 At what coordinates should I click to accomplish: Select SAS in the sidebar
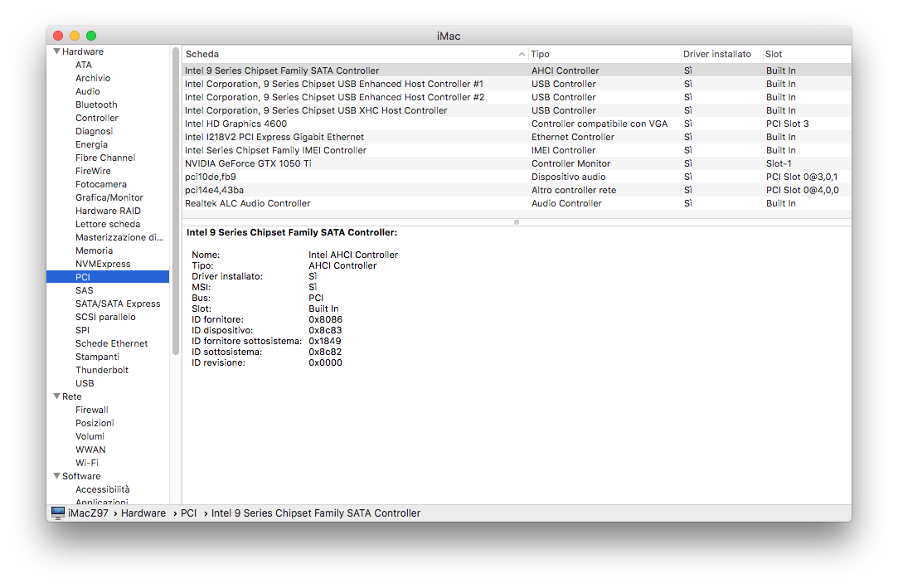pyautogui.click(x=85, y=290)
